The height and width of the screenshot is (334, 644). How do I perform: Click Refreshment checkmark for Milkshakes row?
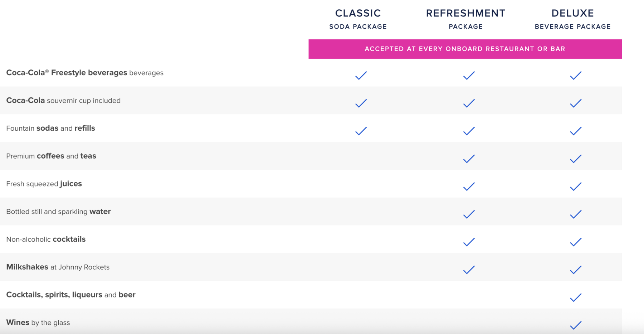click(469, 270)
